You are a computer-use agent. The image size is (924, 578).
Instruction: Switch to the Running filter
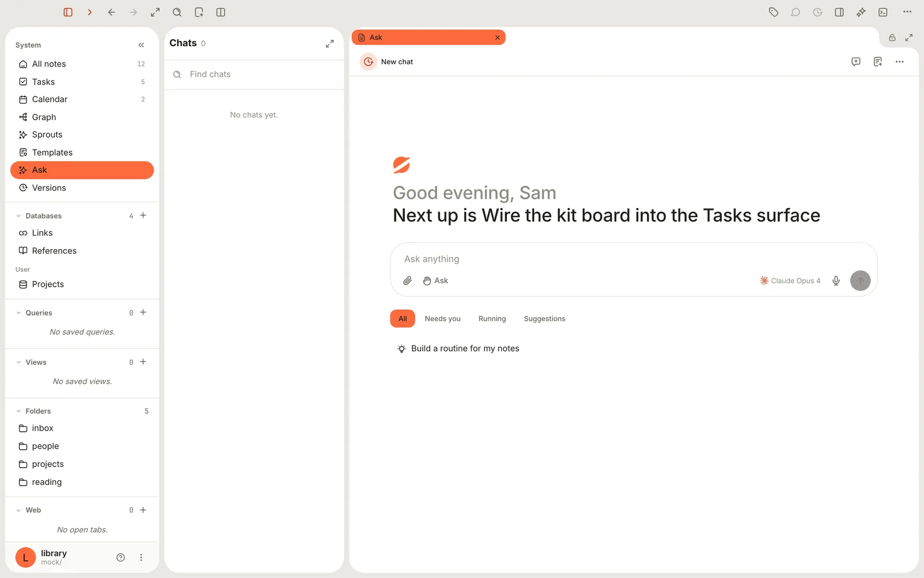[x=492, y=319]
